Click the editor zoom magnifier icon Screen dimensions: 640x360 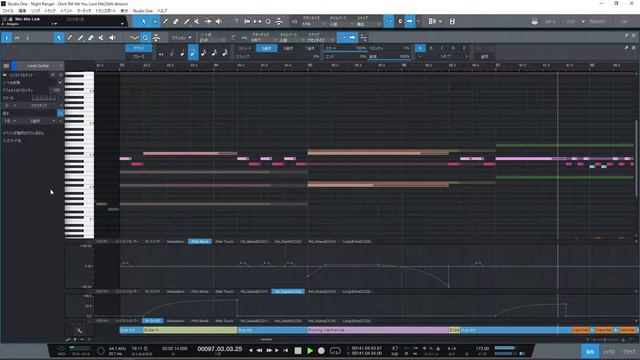pos(145,38)
